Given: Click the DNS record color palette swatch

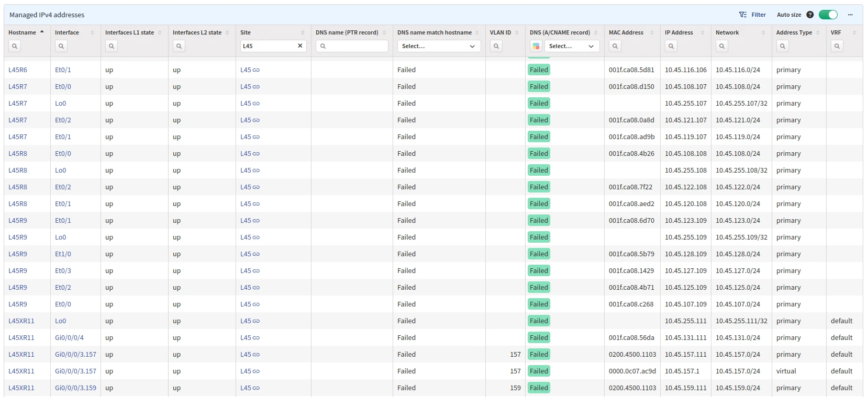Looking at the screenshot, I should click(536, 46).
